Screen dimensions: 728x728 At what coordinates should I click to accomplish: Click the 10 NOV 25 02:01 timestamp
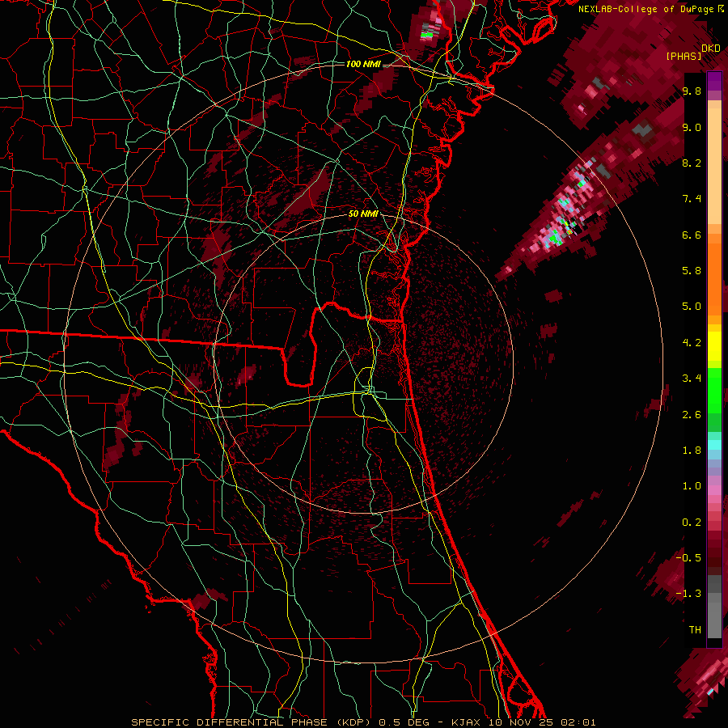542,722
